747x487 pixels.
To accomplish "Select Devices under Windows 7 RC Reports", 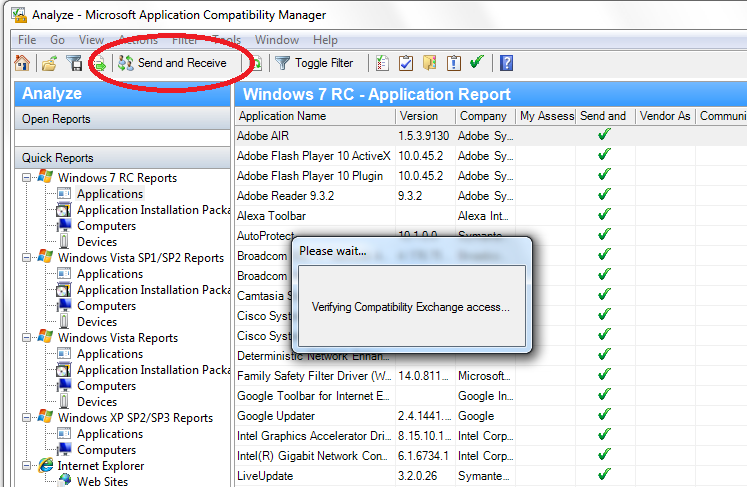I will pos(97,242).
